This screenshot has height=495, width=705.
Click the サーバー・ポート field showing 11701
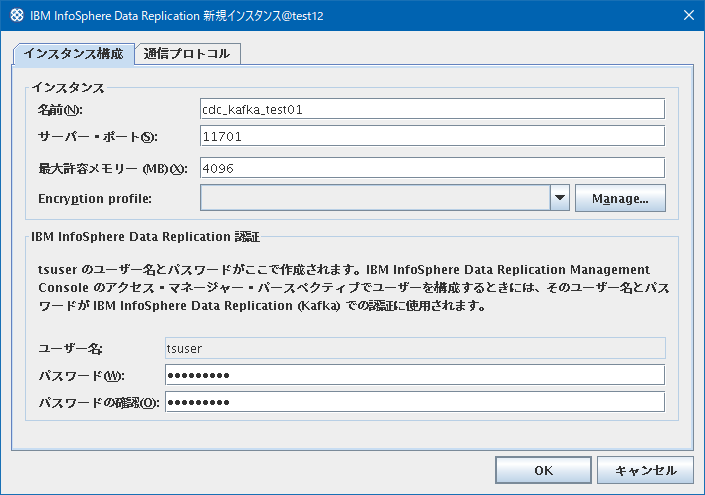point(432,136)
